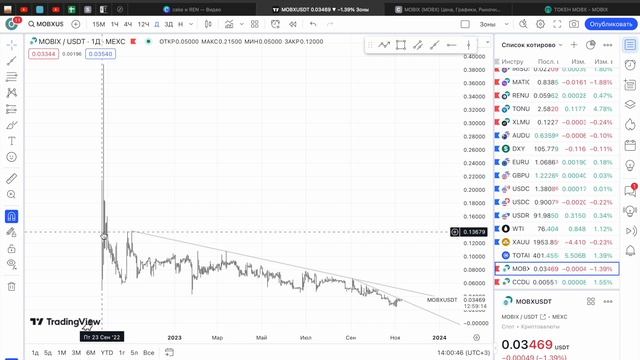Select the TONU row in watchlist
Image resolution: width=640 pixels, height=360 pixels.
pos(557,109)
